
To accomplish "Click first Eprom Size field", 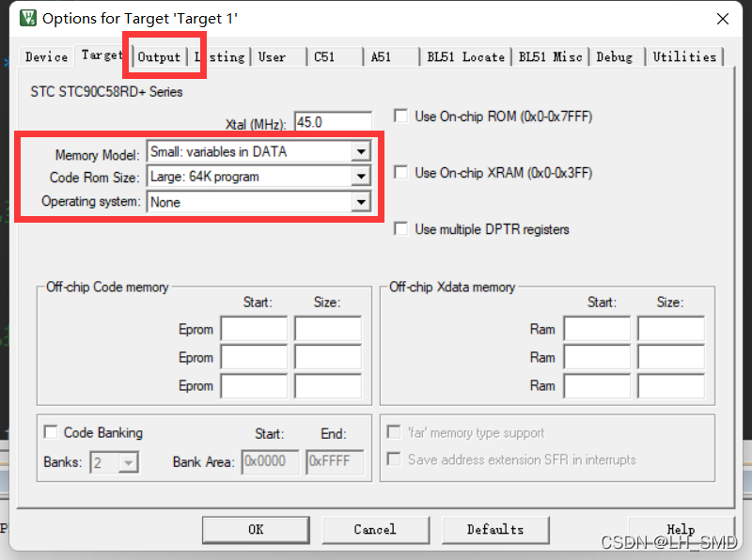I will tap(328, 329).
